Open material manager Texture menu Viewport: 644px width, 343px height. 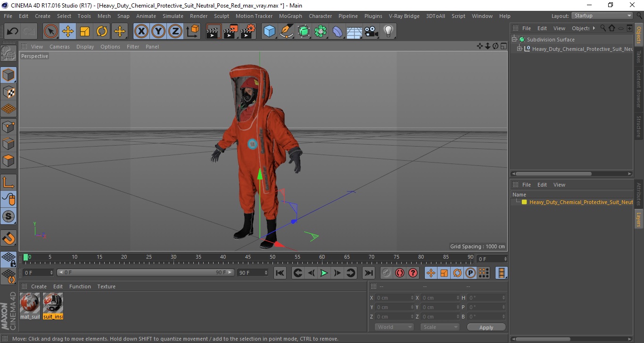tap(107, 286)
